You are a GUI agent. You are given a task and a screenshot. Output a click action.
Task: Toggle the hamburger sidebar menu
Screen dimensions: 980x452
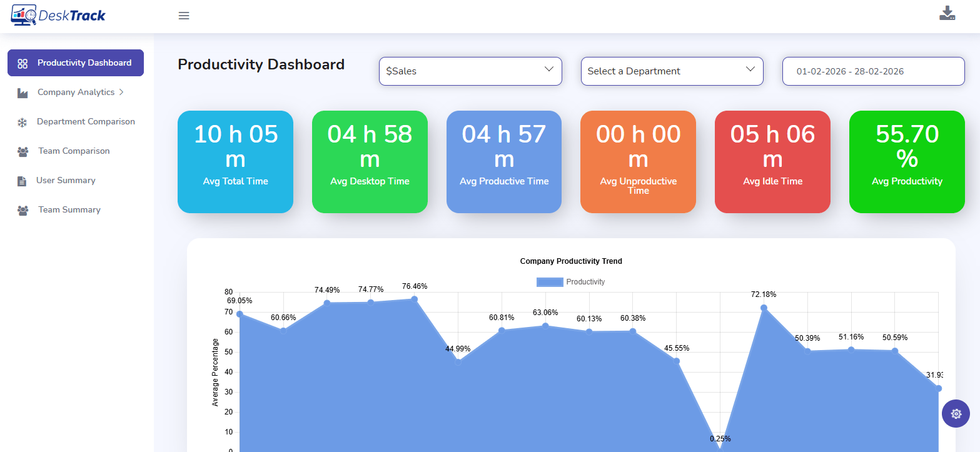coord(184,16)
